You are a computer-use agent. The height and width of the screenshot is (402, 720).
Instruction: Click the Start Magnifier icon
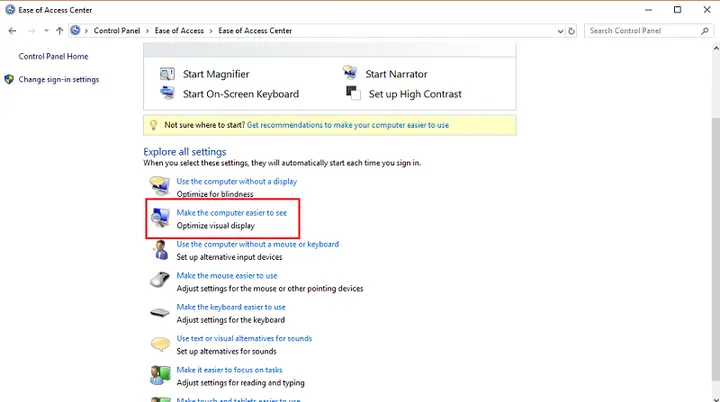point(167,74)
